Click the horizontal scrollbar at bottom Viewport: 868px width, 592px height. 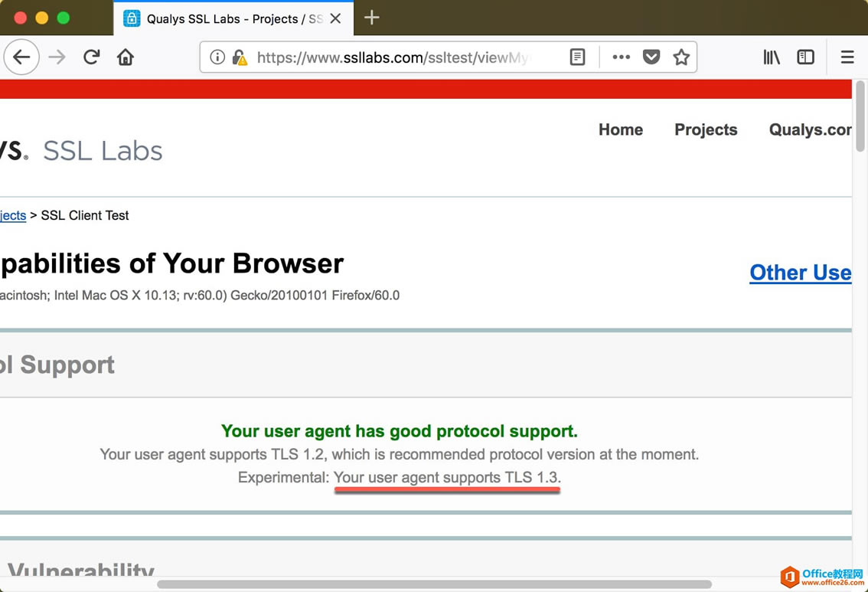pos(435,584)
